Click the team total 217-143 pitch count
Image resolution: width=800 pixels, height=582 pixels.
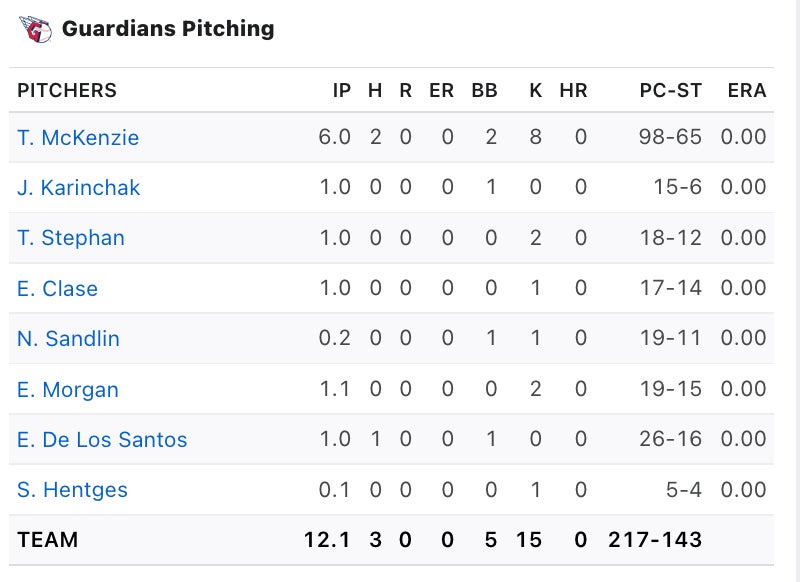655,541
